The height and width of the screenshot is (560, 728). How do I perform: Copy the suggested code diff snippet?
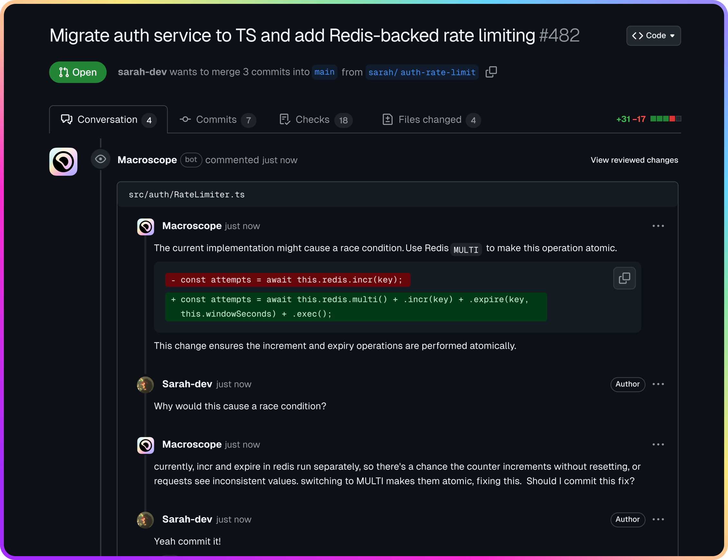pos(624,278)
